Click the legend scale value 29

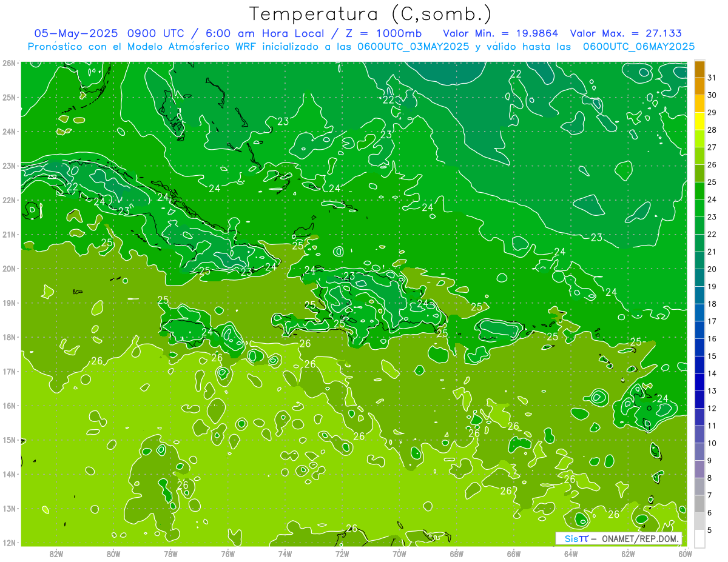pos(712,112)
